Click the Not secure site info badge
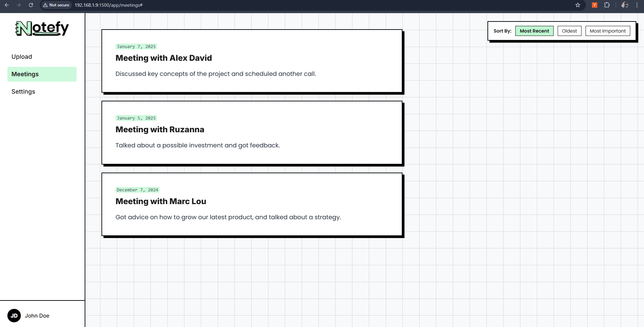Image resolution: width=644 pixels, height=327 pixels. click(x=56, y=5)
